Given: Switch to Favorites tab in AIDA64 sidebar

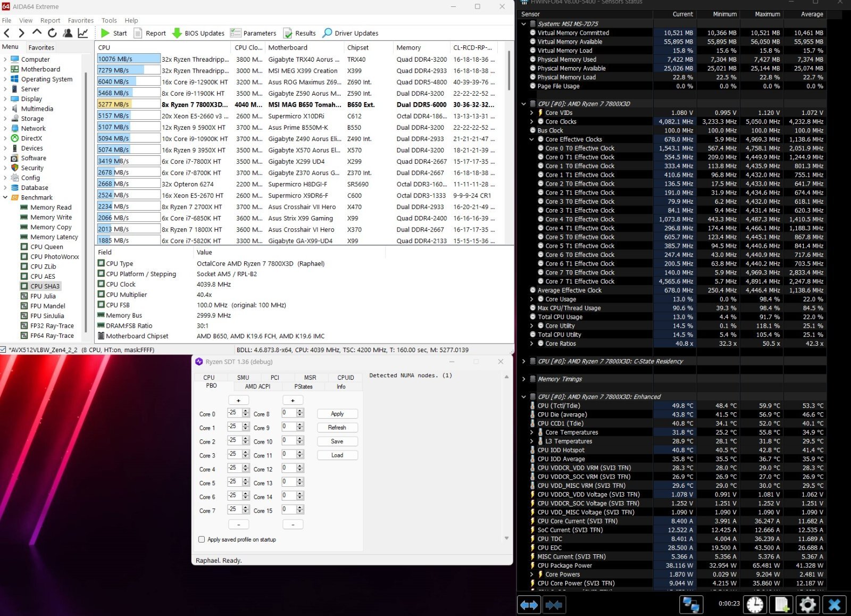Looking at the screenshot, I should tap(41, 47).
